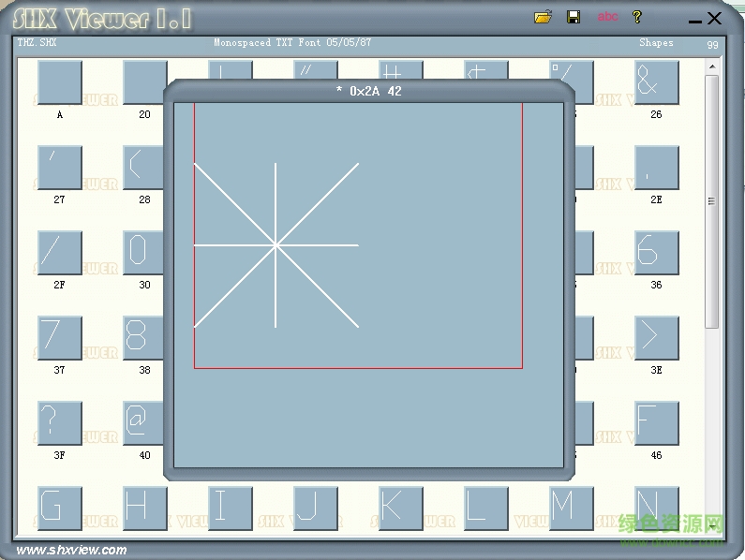Select the letter F tile 46
Viewport: 745px width, 560px height.
click(657, 423)
